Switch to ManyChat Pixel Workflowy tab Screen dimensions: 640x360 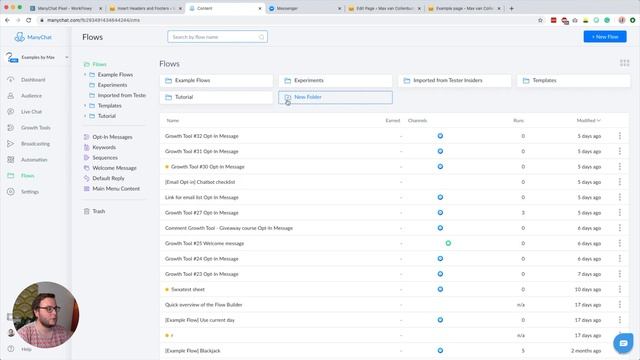(x=65, y=8)
